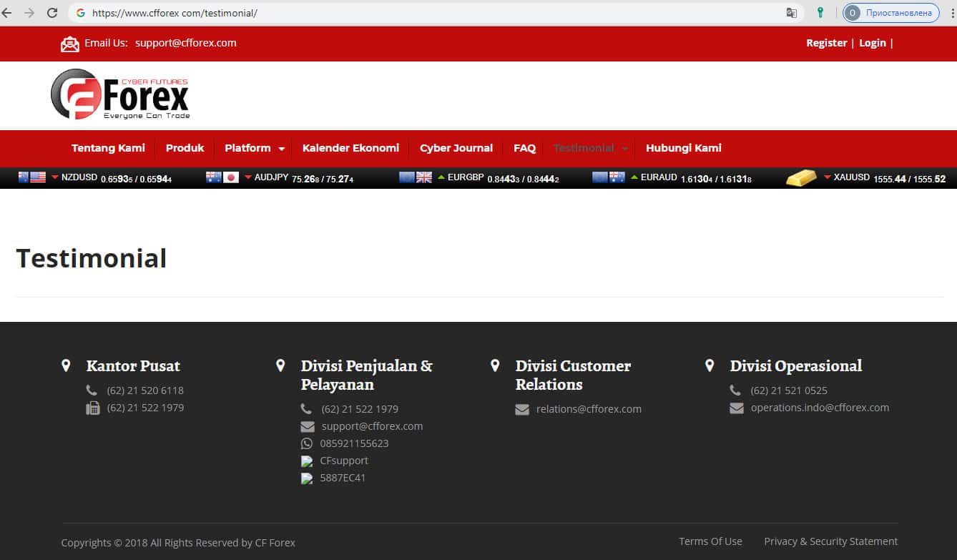
Task: Open the paused browser profile button
Action: (x=890, y=13)
